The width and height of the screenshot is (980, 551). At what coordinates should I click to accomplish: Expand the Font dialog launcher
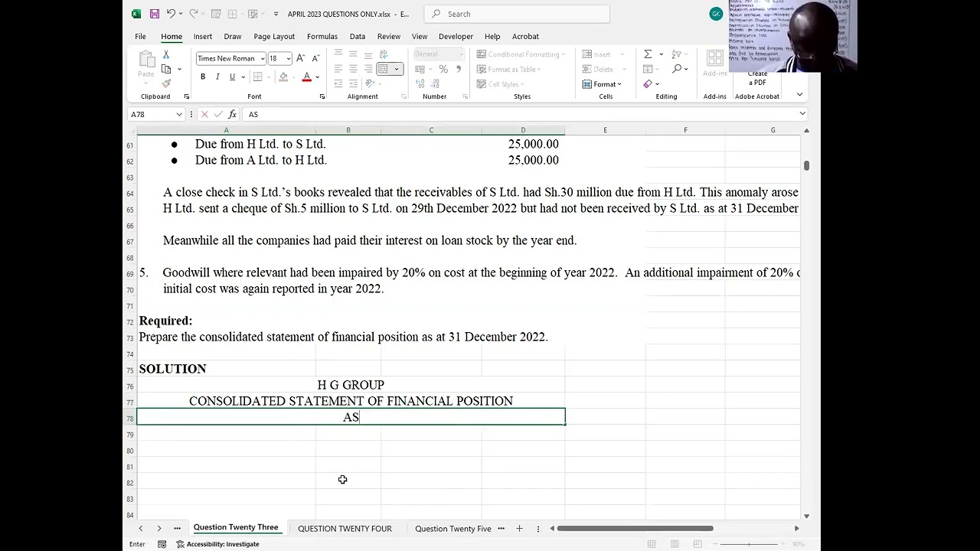coord(322,96)
